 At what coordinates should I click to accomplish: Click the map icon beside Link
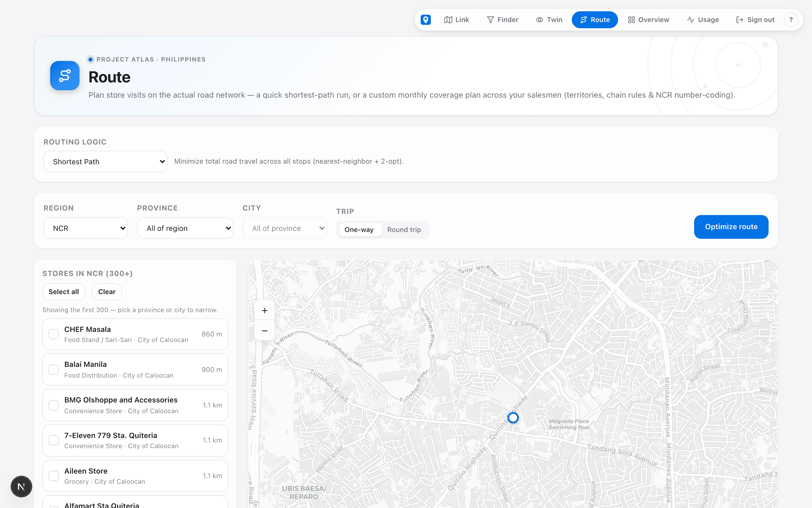[x=448, y=20]
